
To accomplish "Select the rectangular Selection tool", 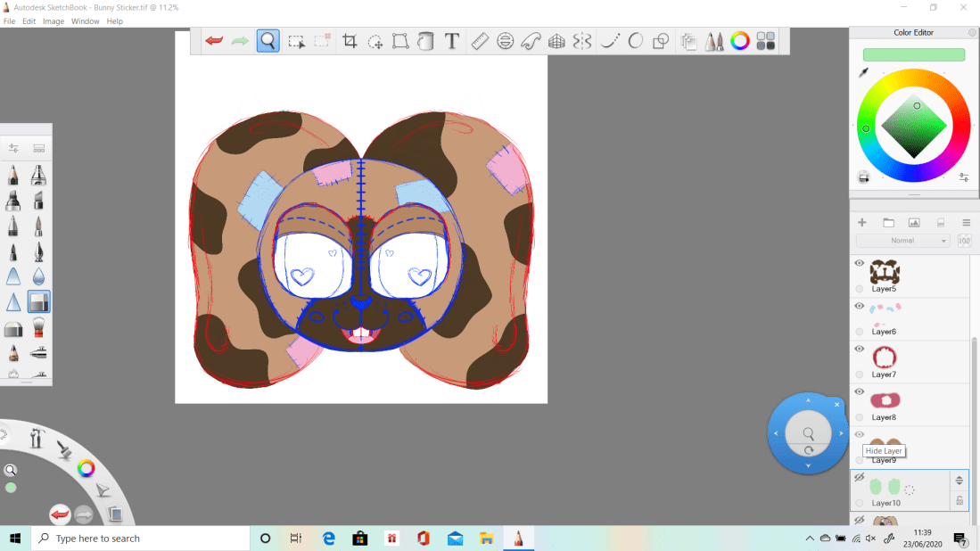I will [x=296, y=41].
